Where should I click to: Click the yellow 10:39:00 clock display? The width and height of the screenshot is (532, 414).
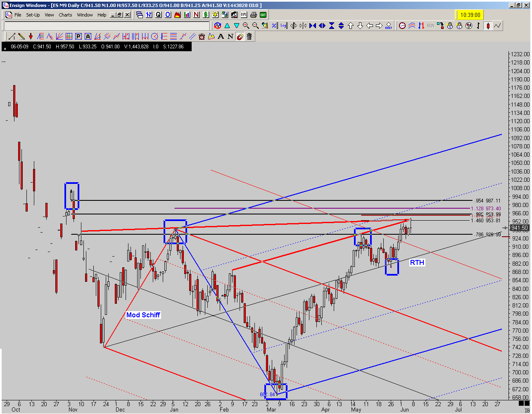coord(470,15)
